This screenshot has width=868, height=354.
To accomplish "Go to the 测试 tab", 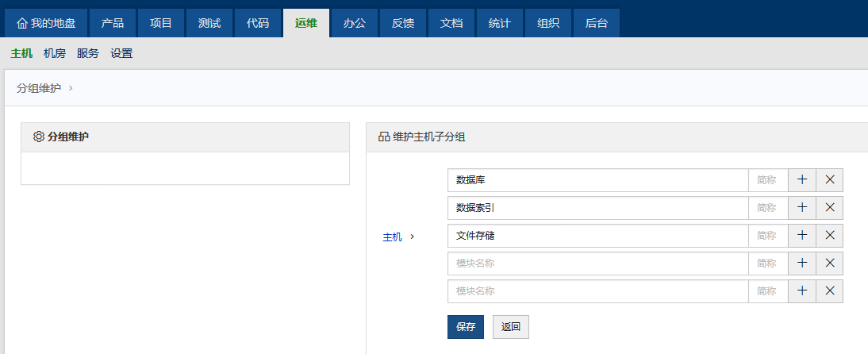I will pos(209,23).
